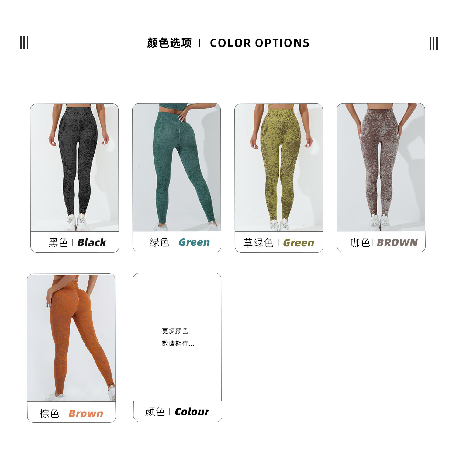Screen dimensions: 456x476
Task: Click the 敬请期待 text
Action: tap(178, 344)
